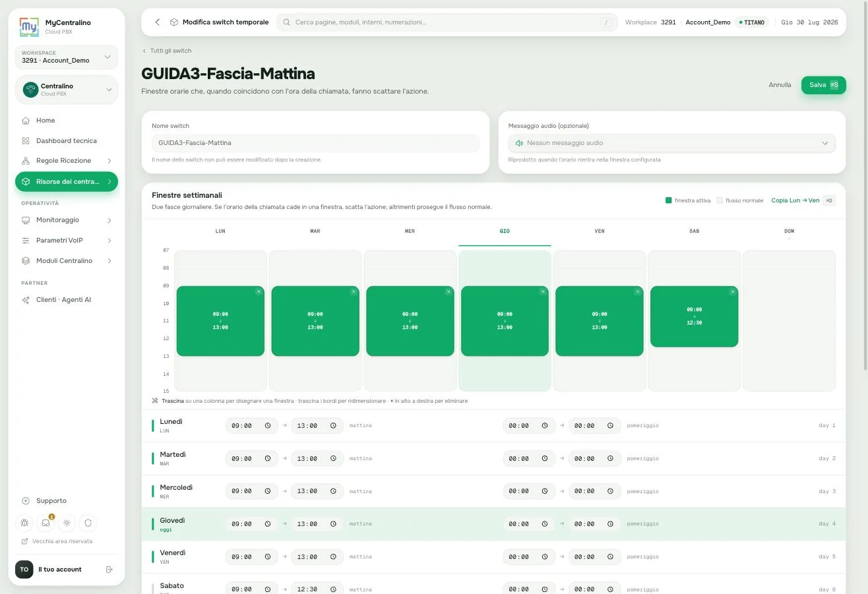Open the clock picker of Lunedì 09:00 field
Viewport: 868px width, 594px height.
pyautogui.click(x=268, y=426)
